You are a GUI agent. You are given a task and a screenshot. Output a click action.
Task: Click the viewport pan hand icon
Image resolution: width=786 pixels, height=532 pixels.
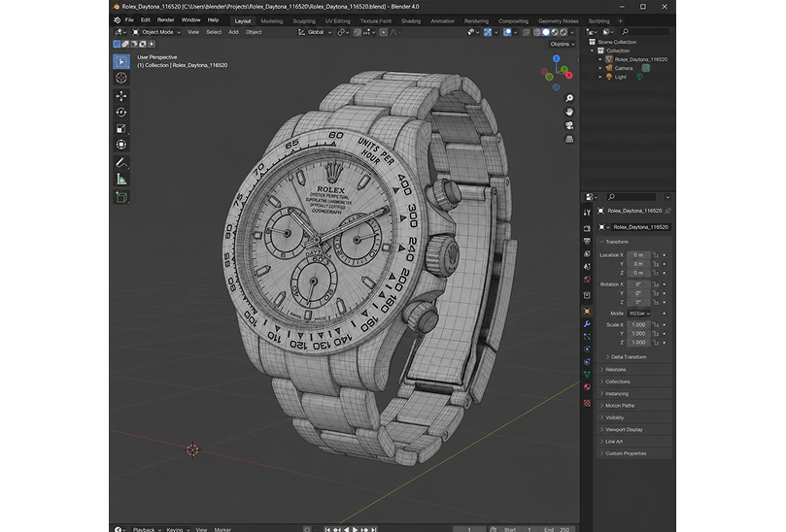(569, 112)
